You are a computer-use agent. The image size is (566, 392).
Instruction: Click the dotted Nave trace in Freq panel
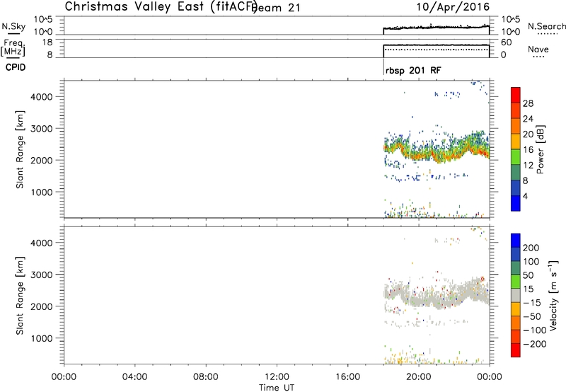pyautogui.click(x=436, y=50)
